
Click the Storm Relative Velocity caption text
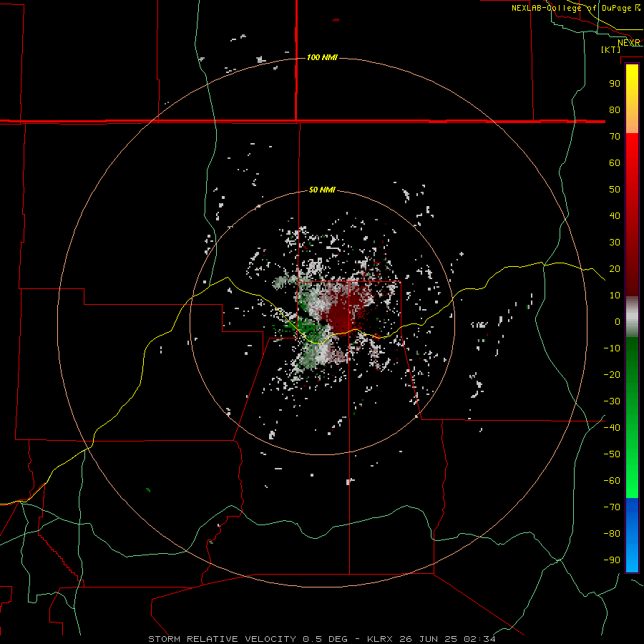[321, 639]
